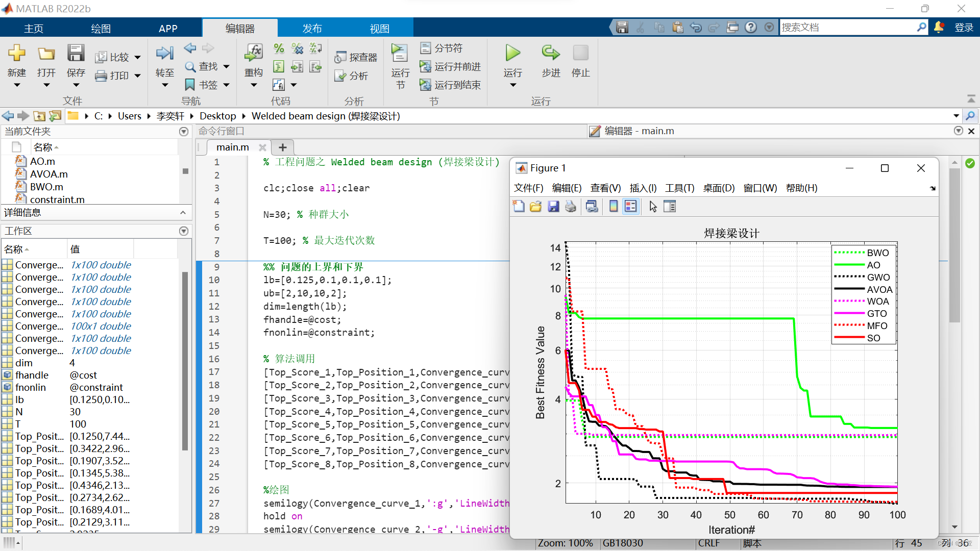Click the Smart indent icon

pyautogui.click(x=279, y=67)
